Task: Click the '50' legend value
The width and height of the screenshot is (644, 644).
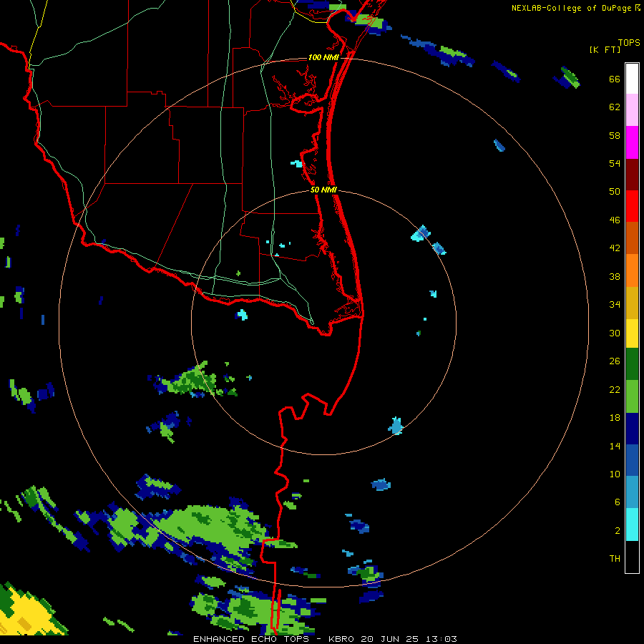Action: click(x=615, y=191)
